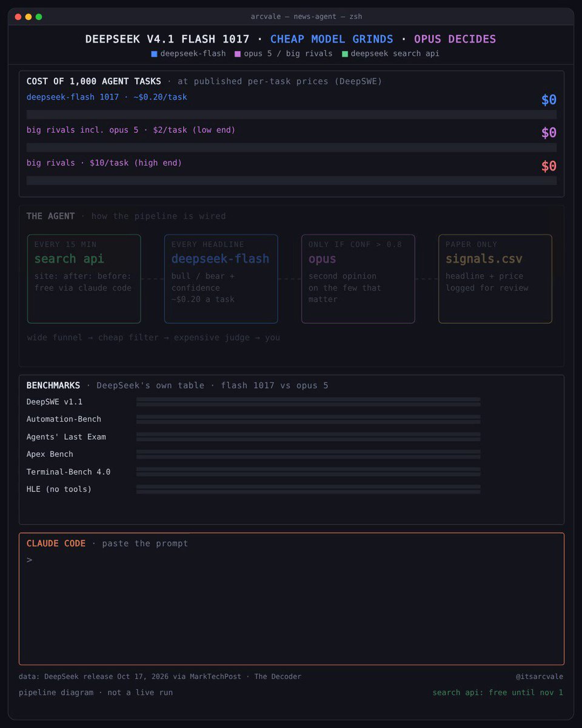
Task: Click the 'THE AGENT' section heading
Action: tap(50, 216)
